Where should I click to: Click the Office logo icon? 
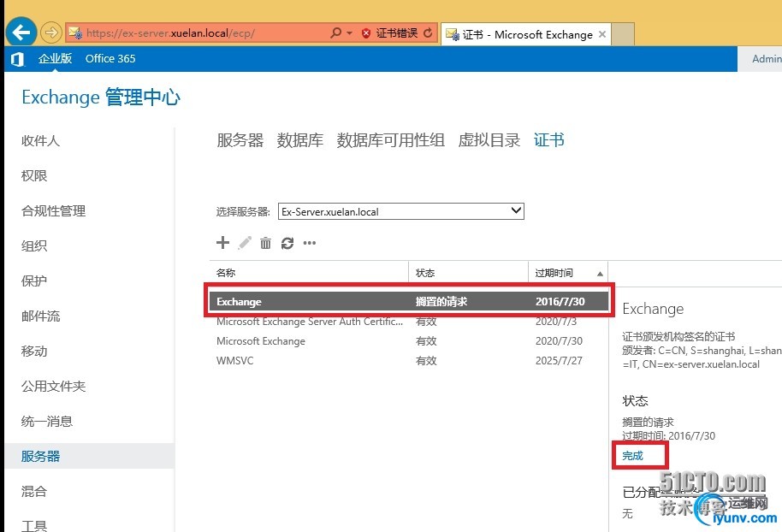(x=17, y=59)
